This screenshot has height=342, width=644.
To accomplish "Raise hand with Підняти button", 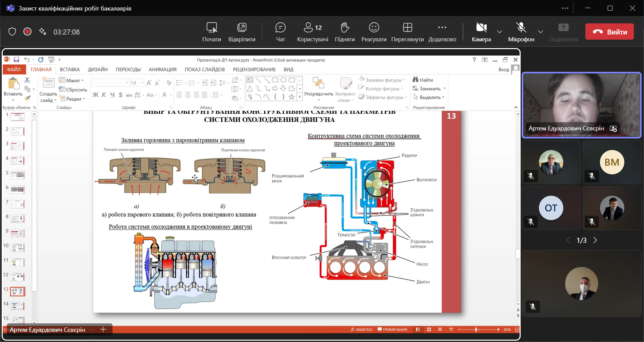I will 344,32.
